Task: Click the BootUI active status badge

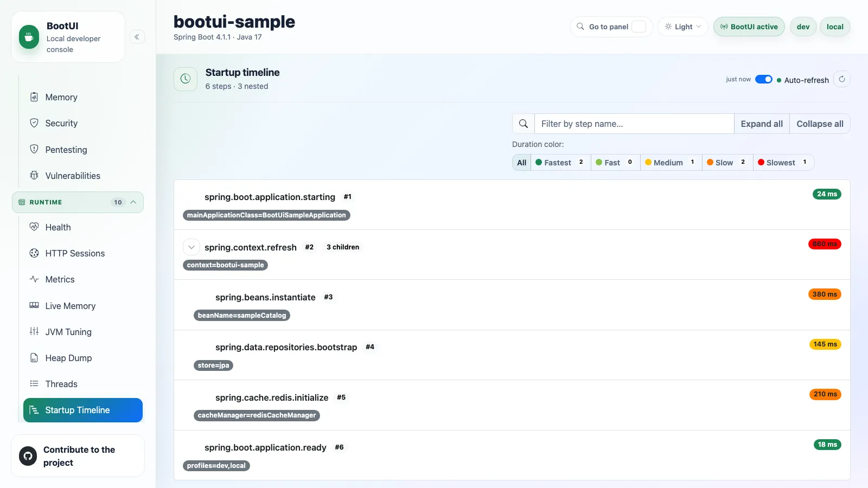Action: (x=749, y=27)
